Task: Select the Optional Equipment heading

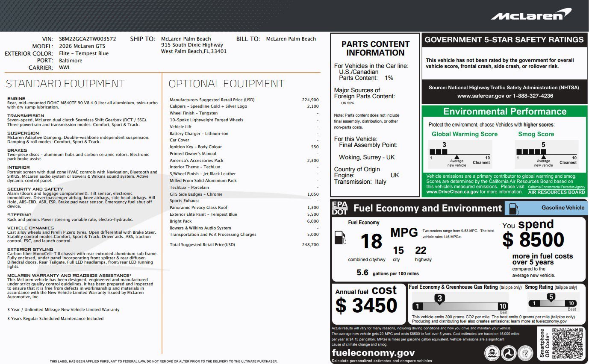Action: click(226, 84)
